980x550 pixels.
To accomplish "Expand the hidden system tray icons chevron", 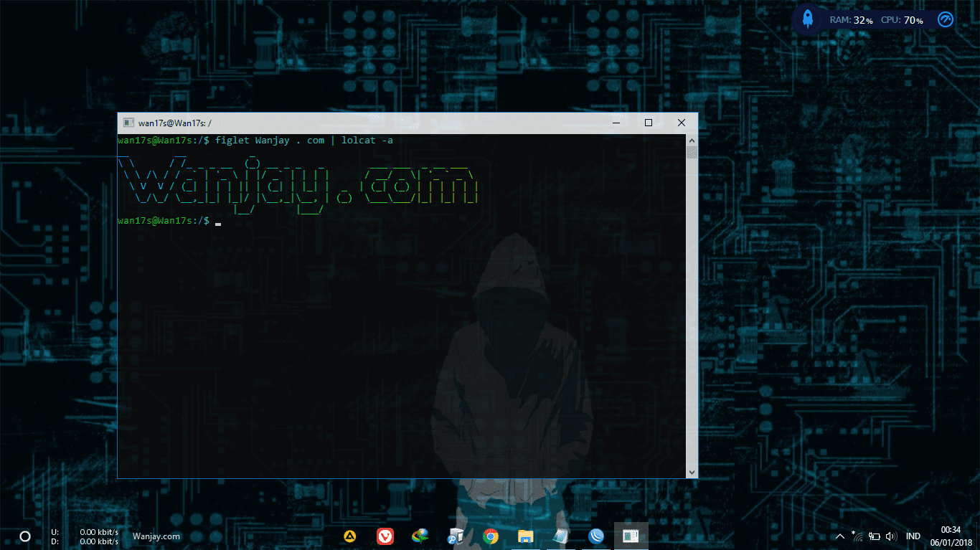I will [840, 536].
